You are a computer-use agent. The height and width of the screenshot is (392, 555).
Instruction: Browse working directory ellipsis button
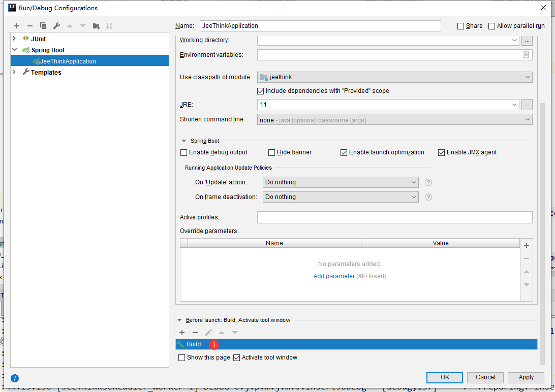coord(527,40)
